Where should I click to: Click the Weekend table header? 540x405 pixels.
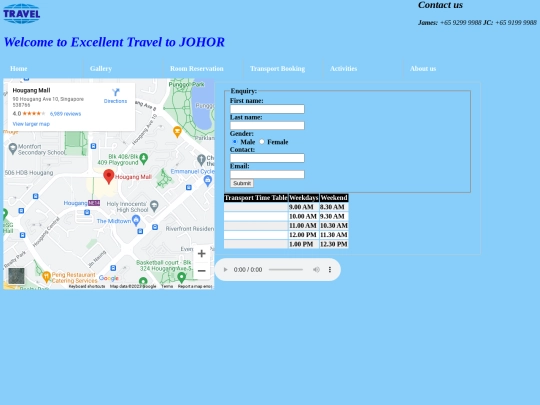334,198
